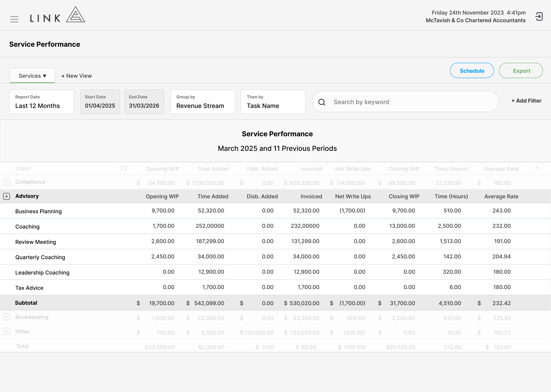The image size is (551, 392).
Task: Click the Start Date field
Action: coord(100,102)
